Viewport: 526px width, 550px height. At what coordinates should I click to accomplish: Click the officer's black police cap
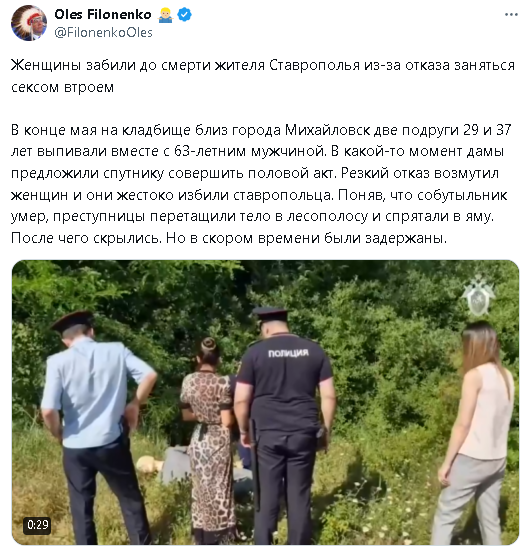[x=271, y=313]
